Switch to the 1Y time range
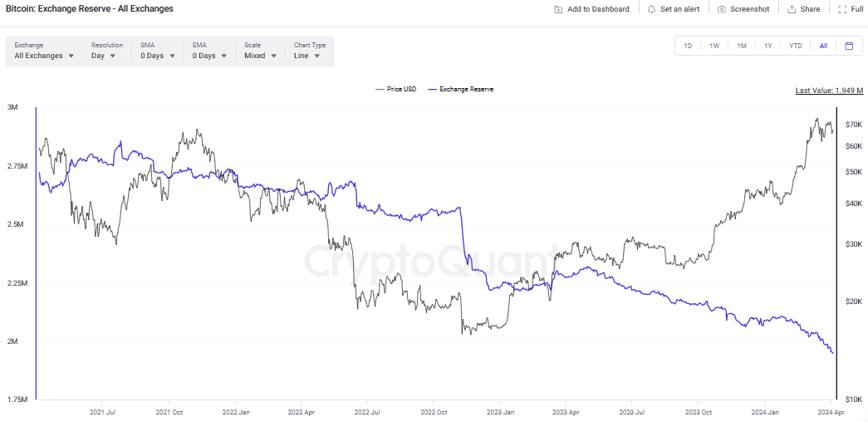 pyautogui.click(x=768, y=46)
